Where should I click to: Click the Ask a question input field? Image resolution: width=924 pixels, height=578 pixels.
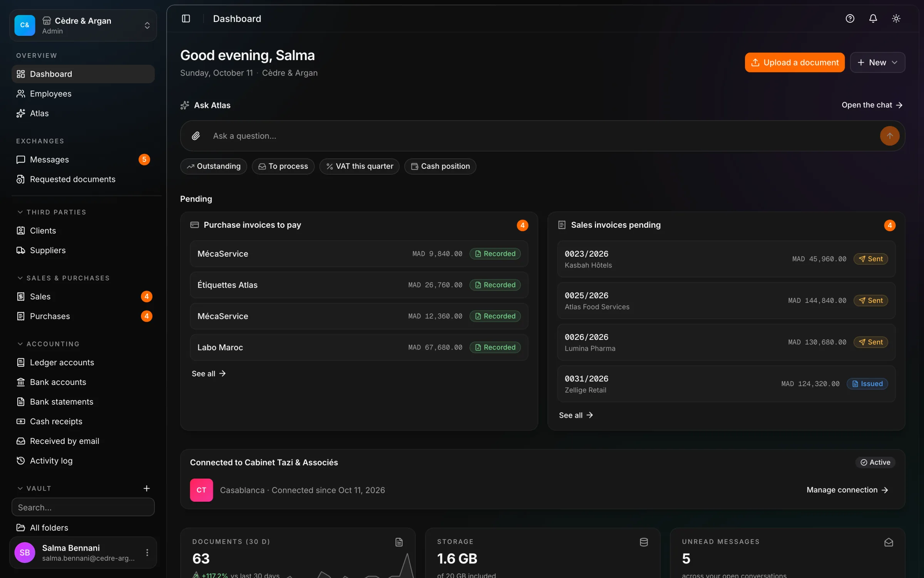click(542, 136)
